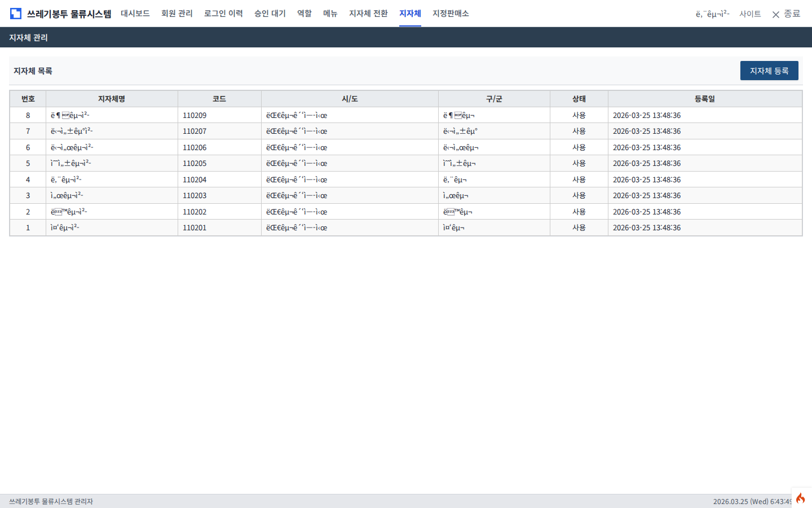Screen dimensions: 812x508
Task: Click the 등록일 column header
Action: tap(704, 99)
